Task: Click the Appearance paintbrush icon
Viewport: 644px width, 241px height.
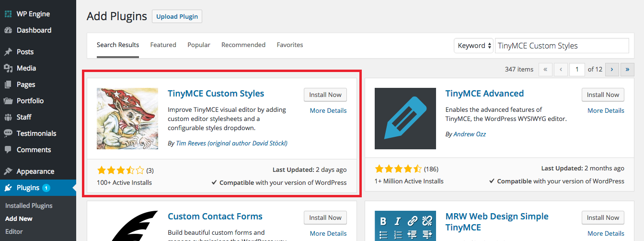Action: tap(8, 171)
